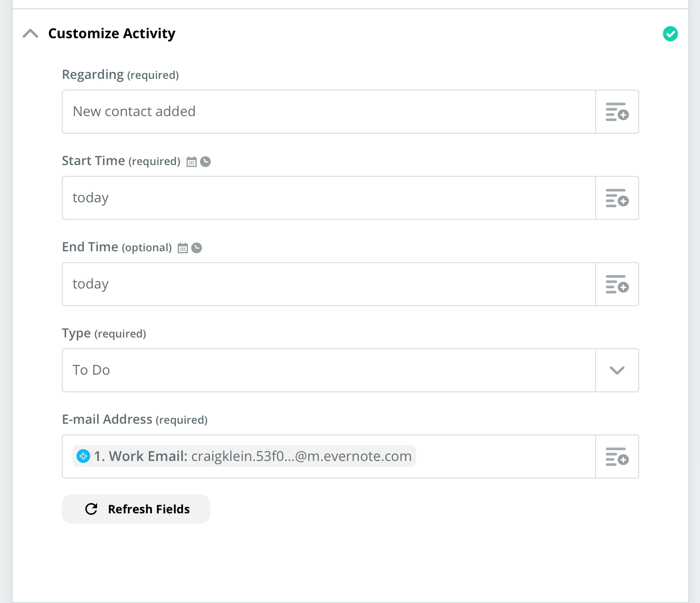The width and height of the screenshot is (700, 603).
Task: Click empty area of E-mail Address field
Action: pos(505,457)
